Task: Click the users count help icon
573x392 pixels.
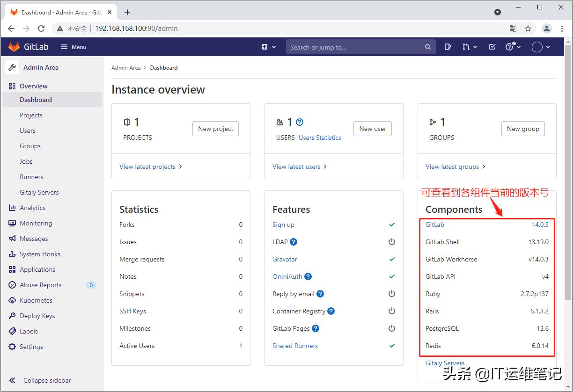Action: (x=300, y=122)
